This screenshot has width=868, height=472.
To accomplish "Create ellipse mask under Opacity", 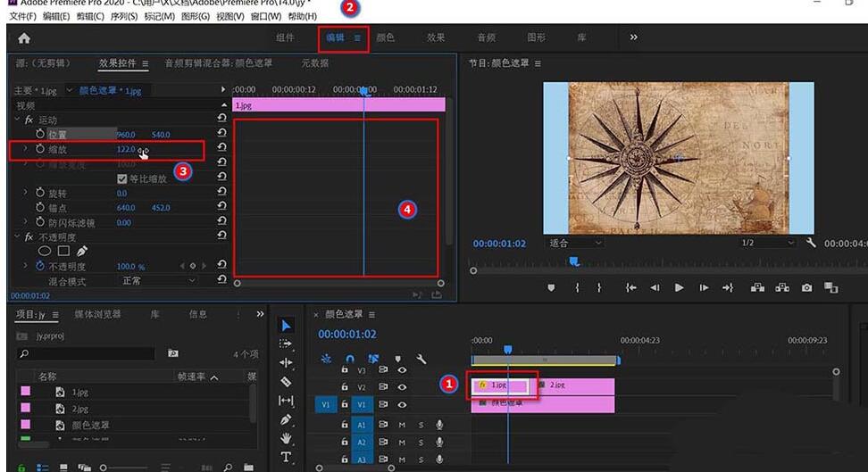I will click(45, 252).
